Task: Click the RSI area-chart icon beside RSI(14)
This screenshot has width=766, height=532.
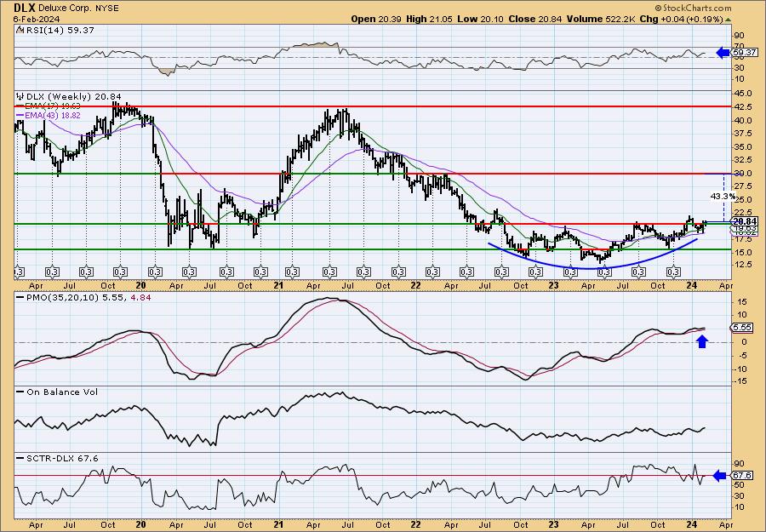Action: coord(20,31)
